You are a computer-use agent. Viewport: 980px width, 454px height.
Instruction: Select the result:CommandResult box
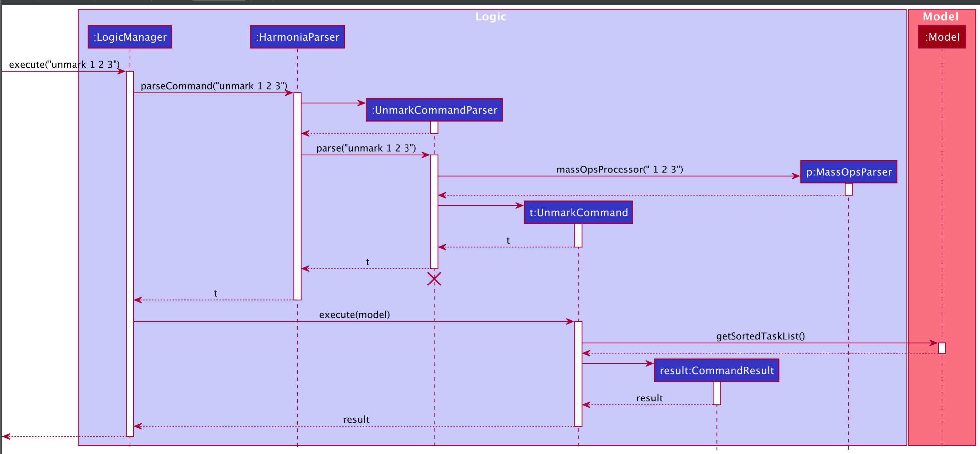coord(716,370)
